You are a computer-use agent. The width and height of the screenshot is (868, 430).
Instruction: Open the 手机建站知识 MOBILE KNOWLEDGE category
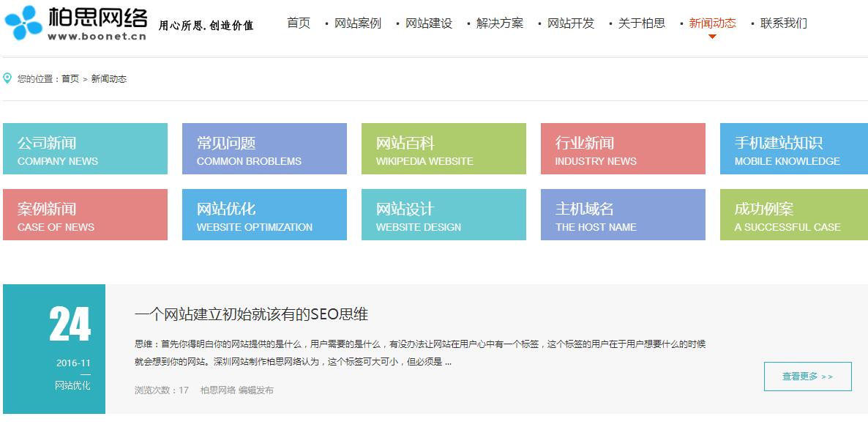(x=793, y=148)
